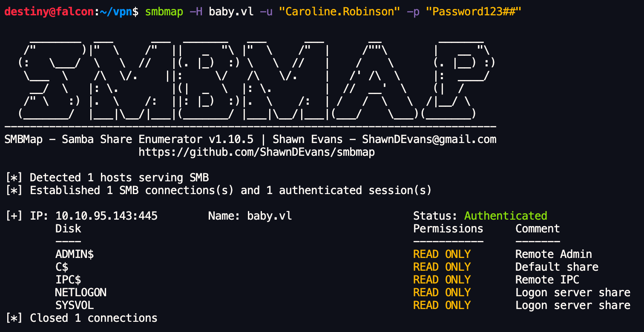Click the "Remote Admin" comment text
644x332 pixels.
tap(553, 254)
